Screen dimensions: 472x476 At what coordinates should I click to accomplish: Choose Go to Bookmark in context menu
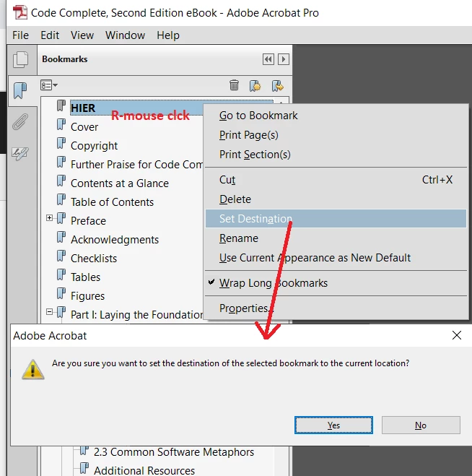[336, 116]
